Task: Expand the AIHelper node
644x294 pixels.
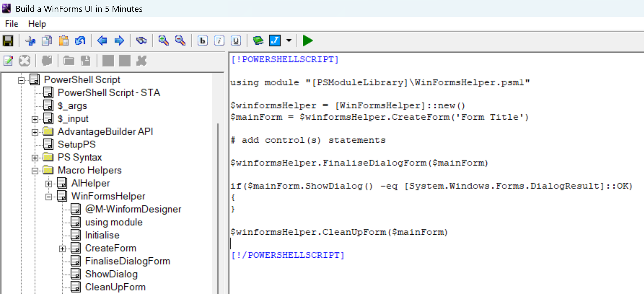Action: click(49, 184)
